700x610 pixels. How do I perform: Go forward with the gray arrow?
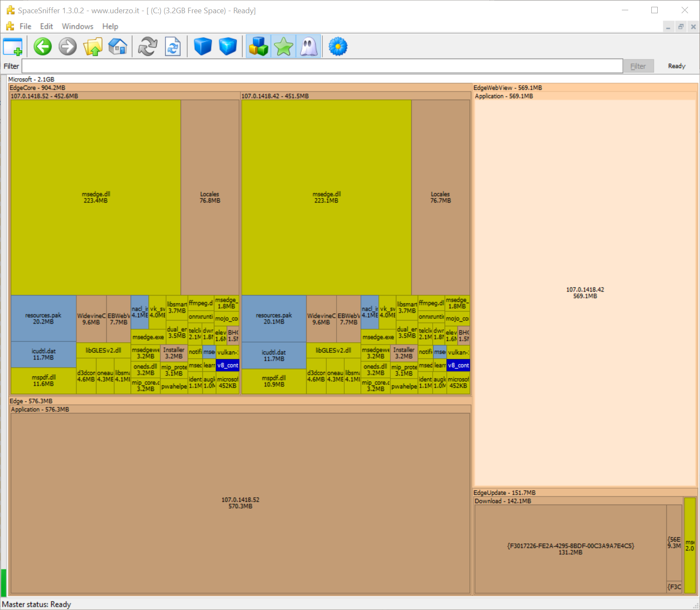pyautogui.click(x=67, y=47)
